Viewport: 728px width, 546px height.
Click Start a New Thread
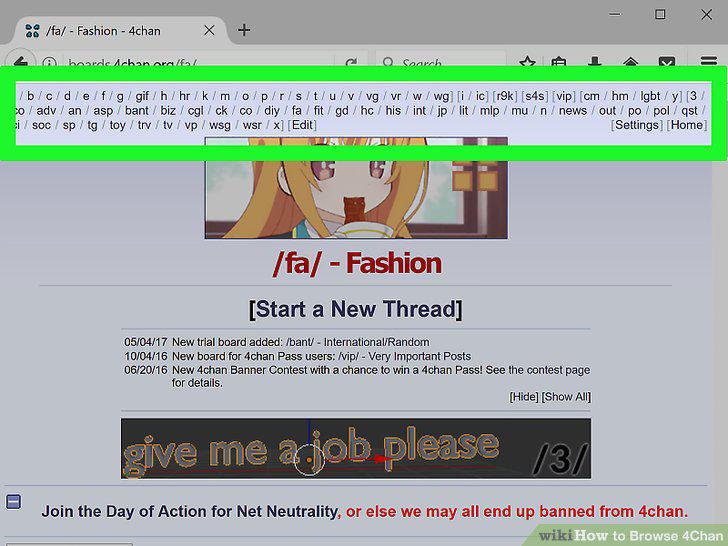(356, 309)
